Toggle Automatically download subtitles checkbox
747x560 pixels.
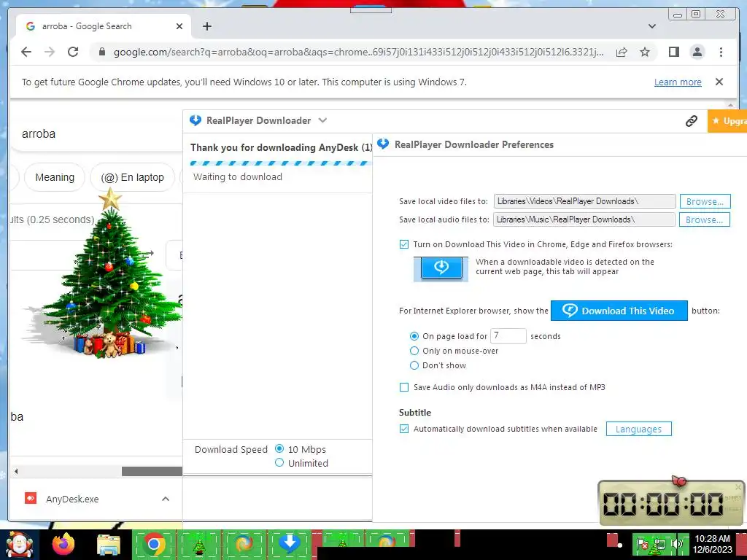[404, 429]
